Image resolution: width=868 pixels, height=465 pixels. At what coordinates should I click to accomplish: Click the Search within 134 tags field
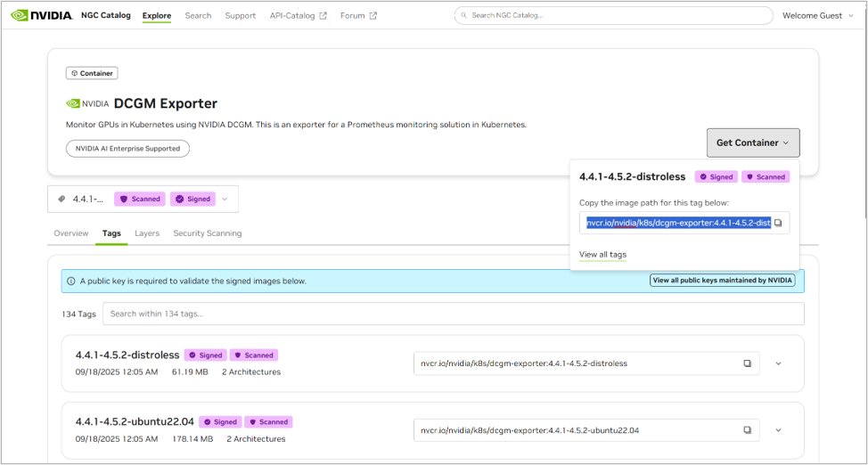coord(453,314)
